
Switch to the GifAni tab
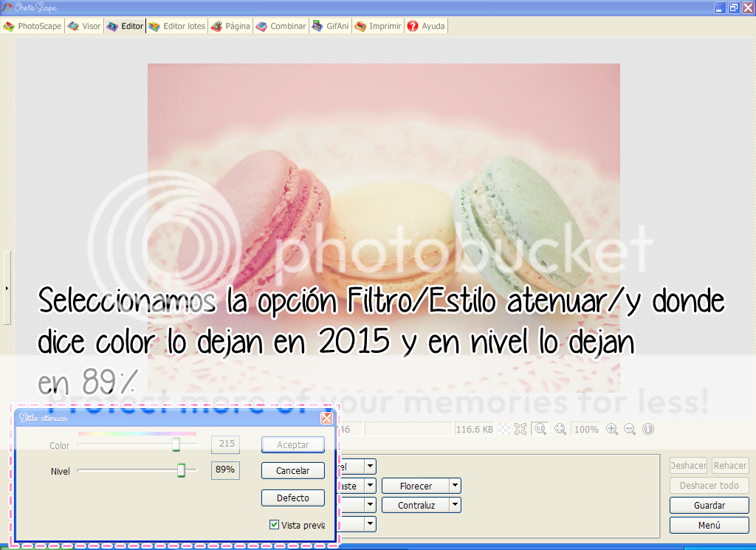330,26
